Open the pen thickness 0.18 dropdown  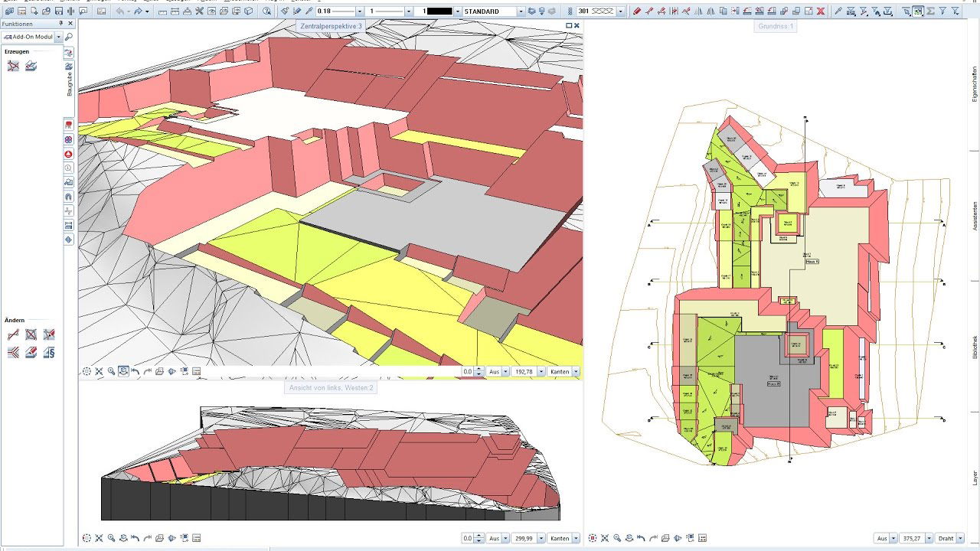pos(360,11)
